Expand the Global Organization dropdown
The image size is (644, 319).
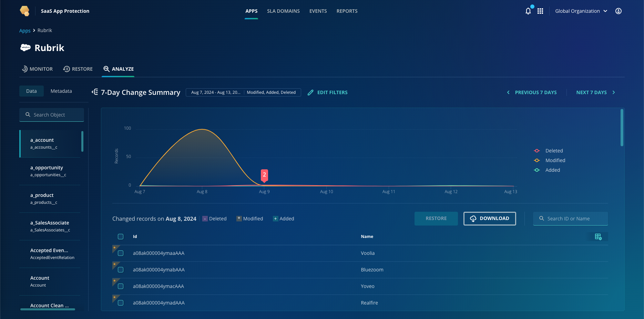pos(581,11)
